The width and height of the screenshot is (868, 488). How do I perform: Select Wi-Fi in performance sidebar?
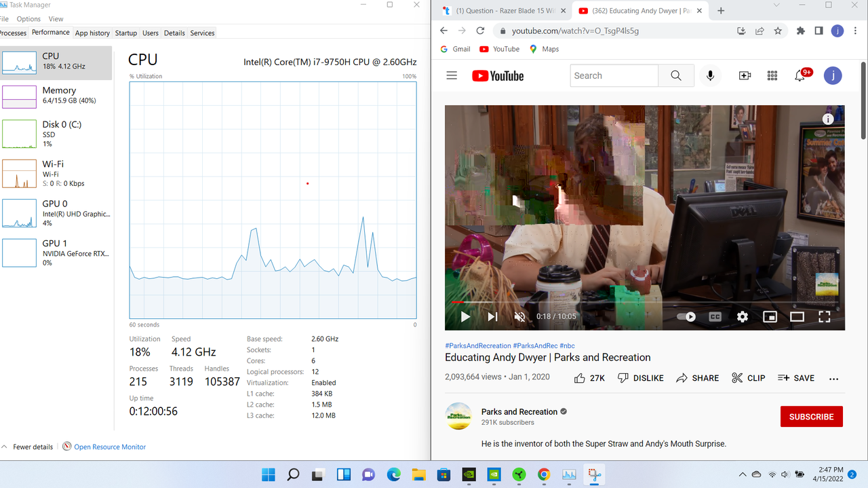coord(57,173)
